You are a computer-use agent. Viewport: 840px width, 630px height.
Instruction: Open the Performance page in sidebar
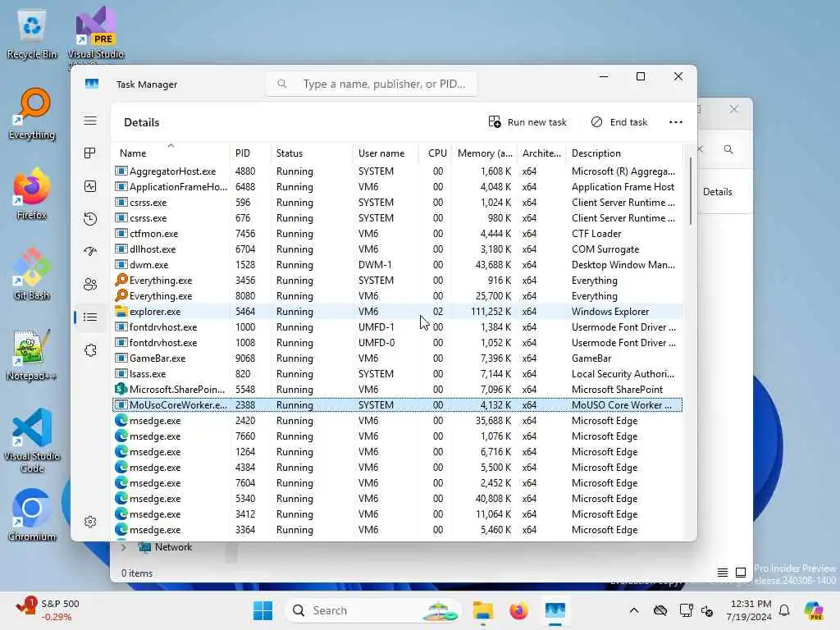pyautogui.click(x=90, y=186)
